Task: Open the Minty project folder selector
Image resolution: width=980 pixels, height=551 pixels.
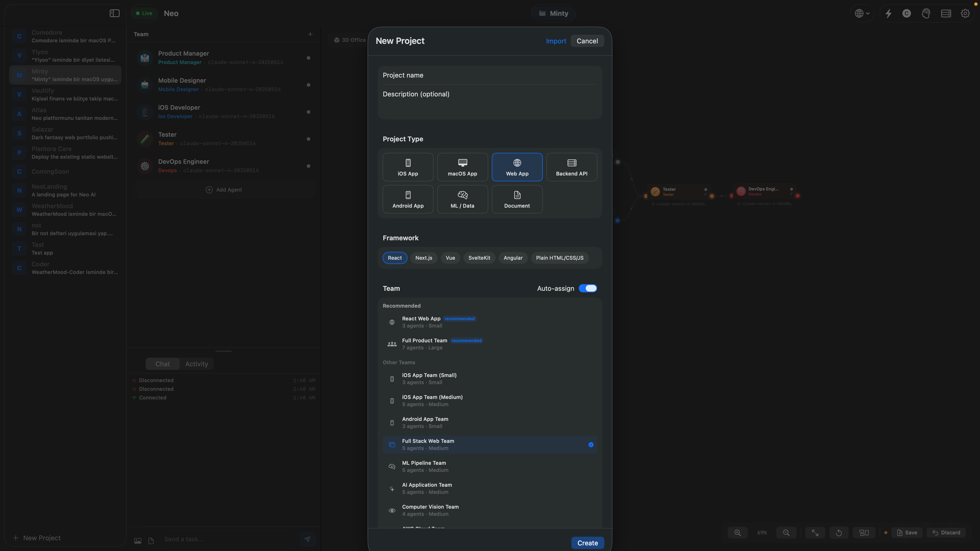Action: click(x=554, y=13)
